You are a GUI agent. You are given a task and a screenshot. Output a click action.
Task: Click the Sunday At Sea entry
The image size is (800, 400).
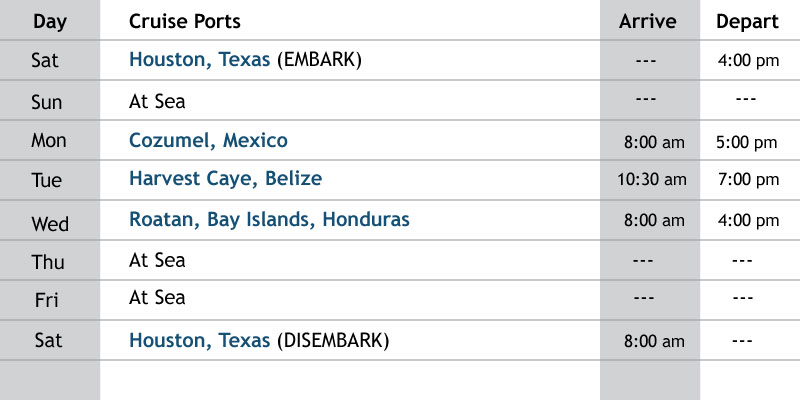point(157,101)
